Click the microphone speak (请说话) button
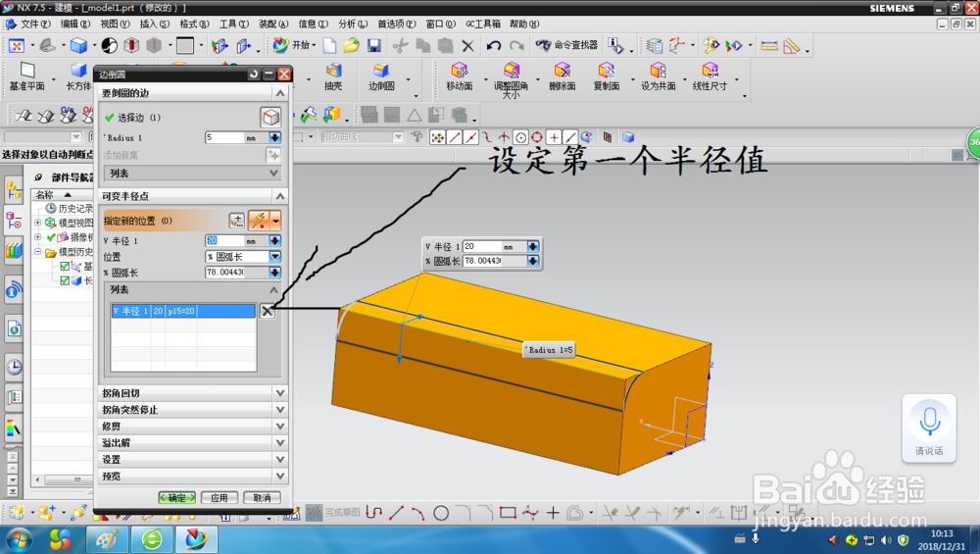 coord(929,428)
